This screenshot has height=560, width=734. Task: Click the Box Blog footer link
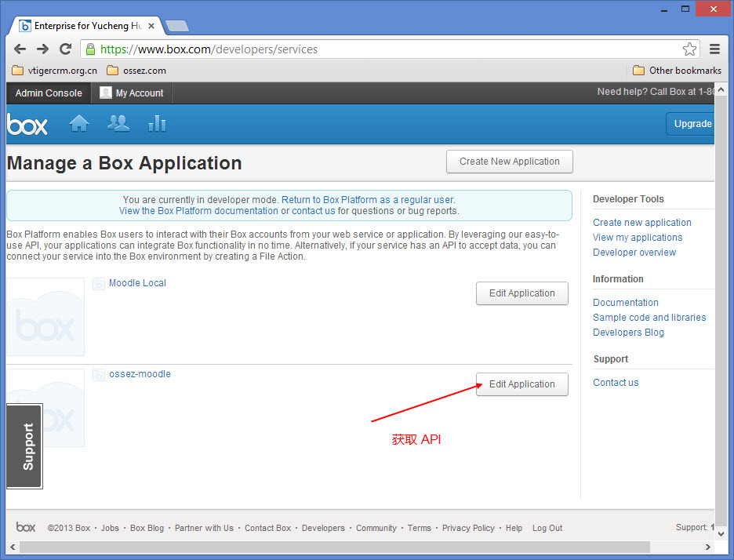(147, 528)
